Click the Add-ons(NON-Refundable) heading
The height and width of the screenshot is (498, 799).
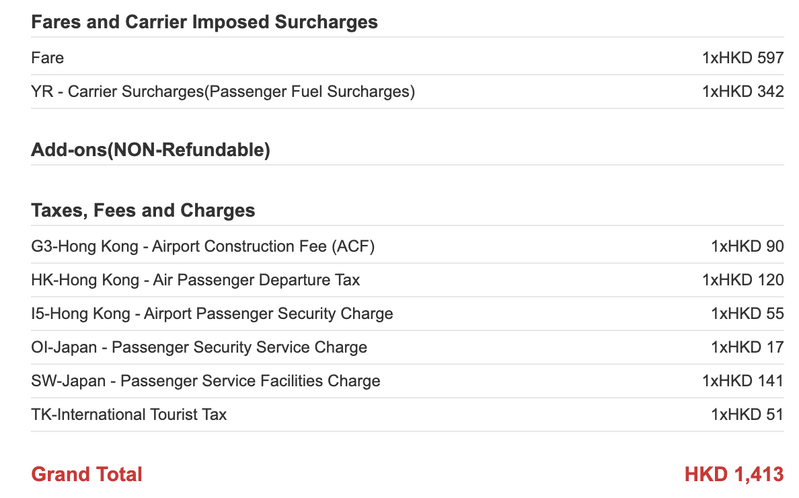click(x=150, y=150)
